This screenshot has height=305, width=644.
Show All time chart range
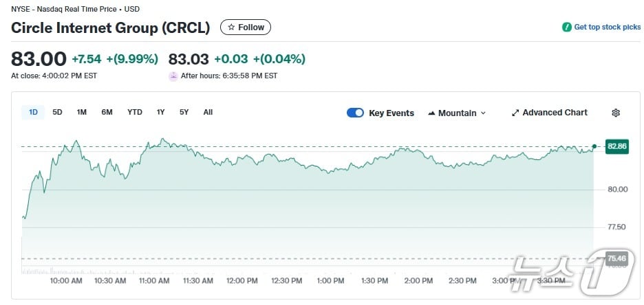[208, 112]
